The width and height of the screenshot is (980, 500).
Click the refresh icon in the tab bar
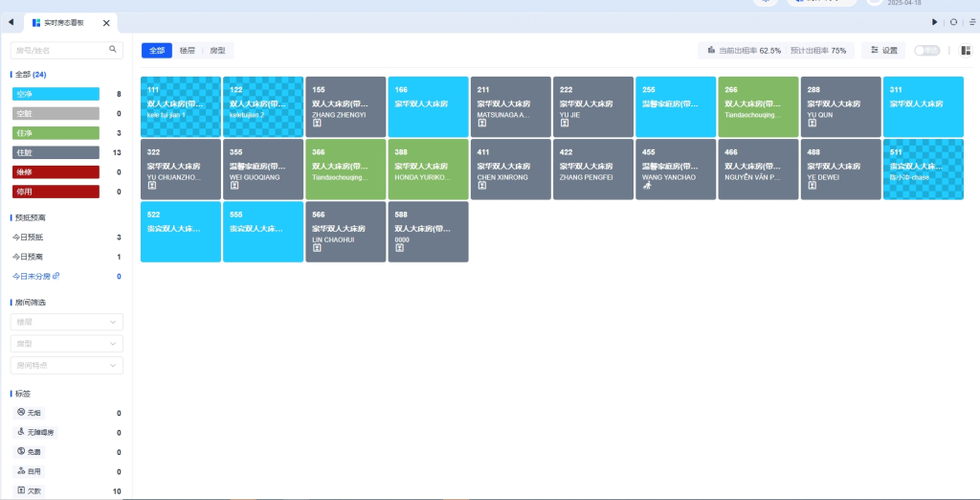point(953,22)
